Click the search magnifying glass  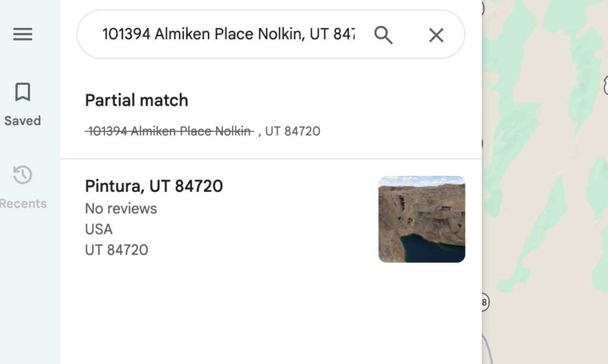(x=384, y=35)
